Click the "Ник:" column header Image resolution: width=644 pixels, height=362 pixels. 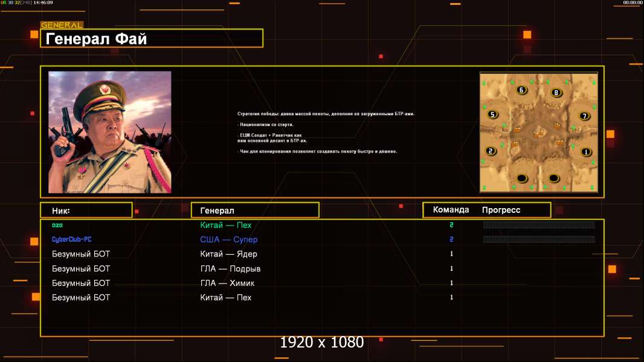point(86,211)
